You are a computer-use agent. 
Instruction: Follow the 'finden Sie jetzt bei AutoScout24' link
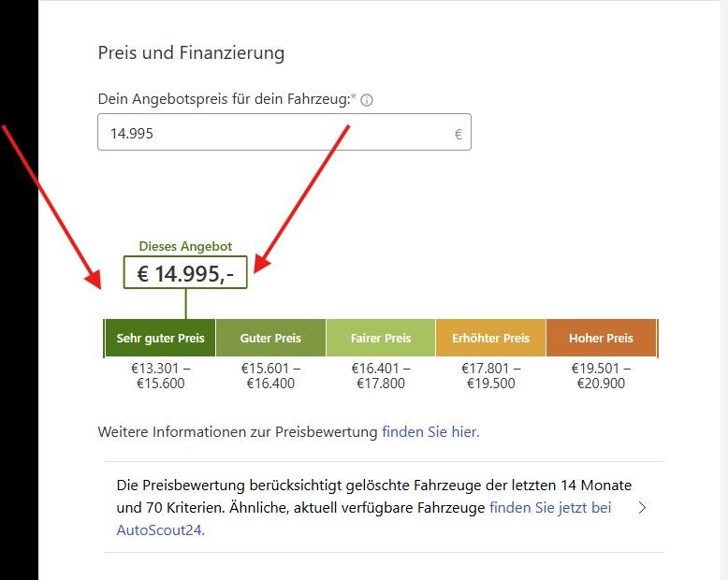pos(549,508)
